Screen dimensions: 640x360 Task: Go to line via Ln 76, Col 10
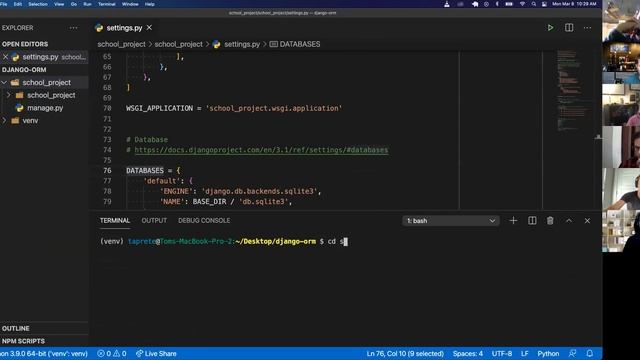pyautogui.click(x=405, y=353)
